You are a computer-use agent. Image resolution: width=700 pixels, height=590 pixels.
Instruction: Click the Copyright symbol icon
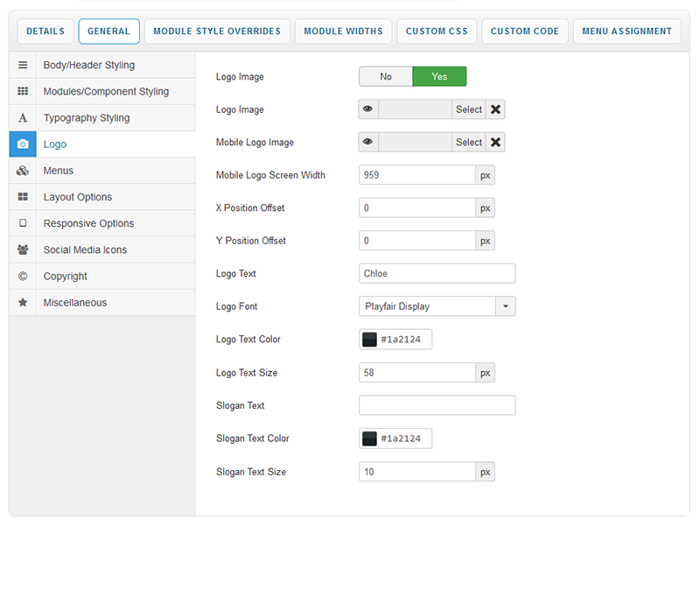(23, 276)
